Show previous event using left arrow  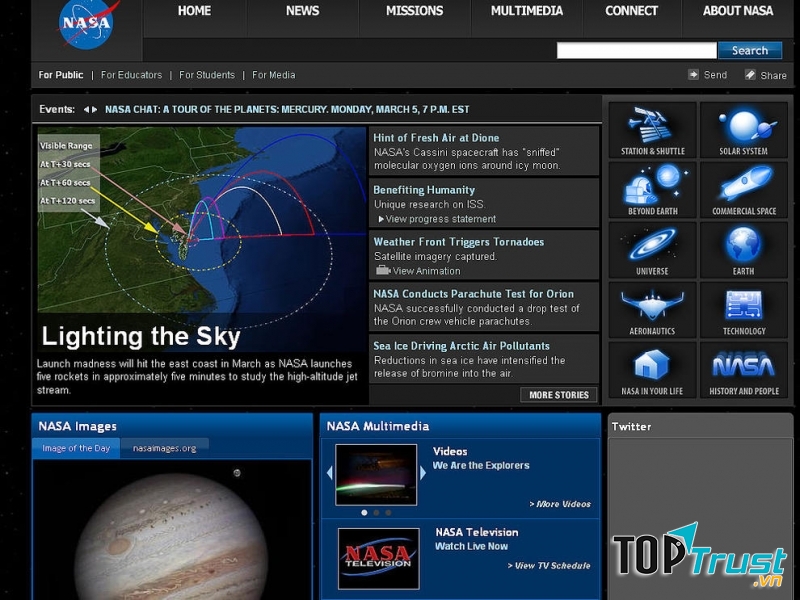coord(86,110)
